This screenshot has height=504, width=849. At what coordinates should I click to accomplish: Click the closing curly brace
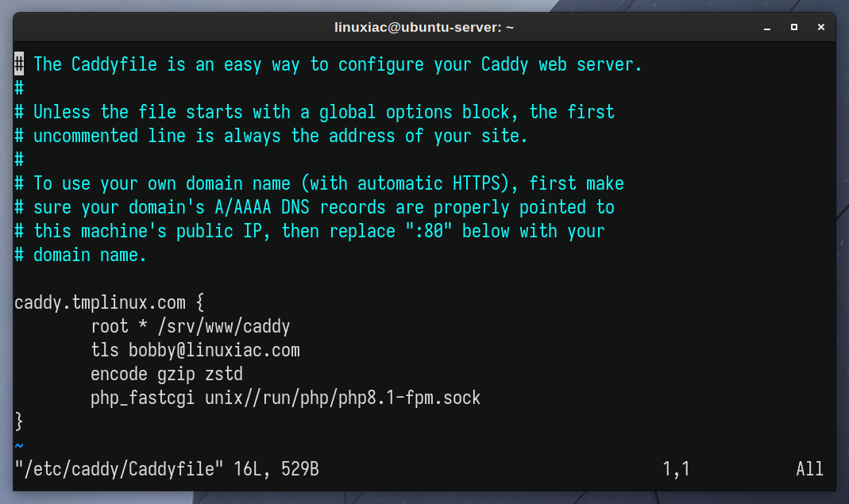coord(19,421)
